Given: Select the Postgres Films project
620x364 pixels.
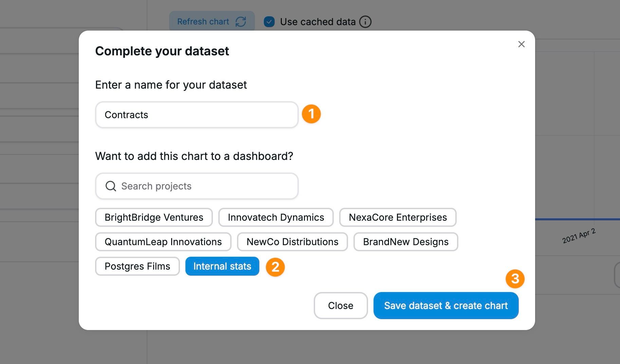Looking at the screenshot, I should pyautogui.click(x=137, y=266).
